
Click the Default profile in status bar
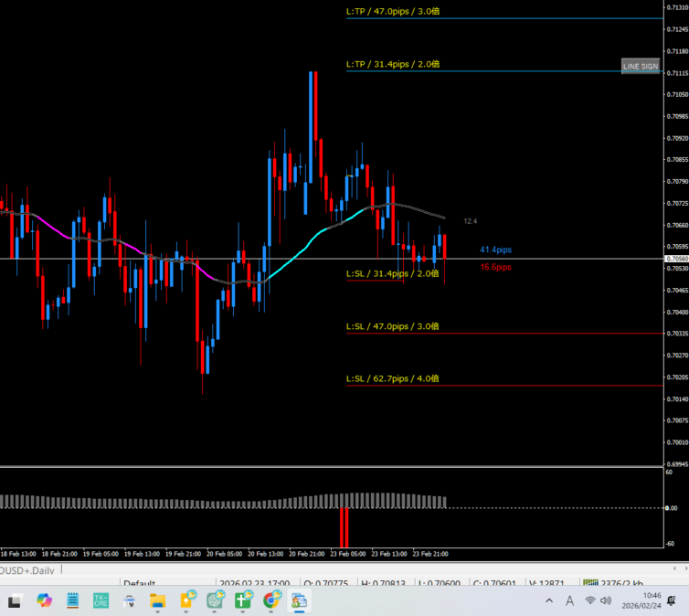pyautogui.click(x=140, y=583)
